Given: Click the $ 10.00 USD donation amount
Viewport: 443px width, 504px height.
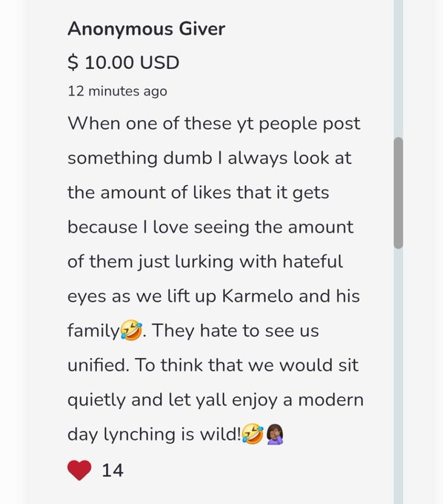Looking at the screenshot, I should [x=124, y=62].
